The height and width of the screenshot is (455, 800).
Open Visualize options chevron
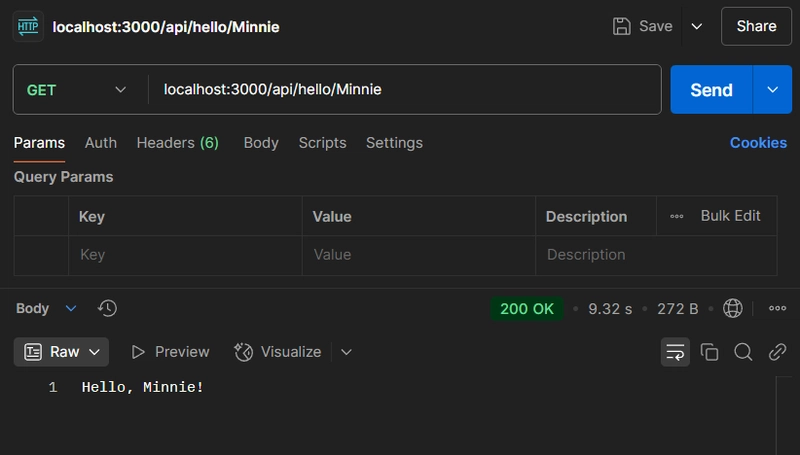(346, 352)
